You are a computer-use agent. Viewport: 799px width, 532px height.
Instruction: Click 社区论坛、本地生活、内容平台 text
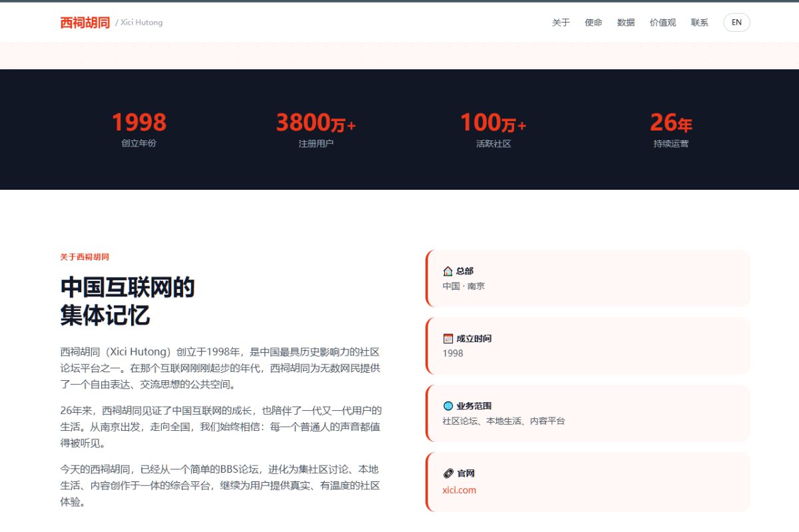click(504, 421)
